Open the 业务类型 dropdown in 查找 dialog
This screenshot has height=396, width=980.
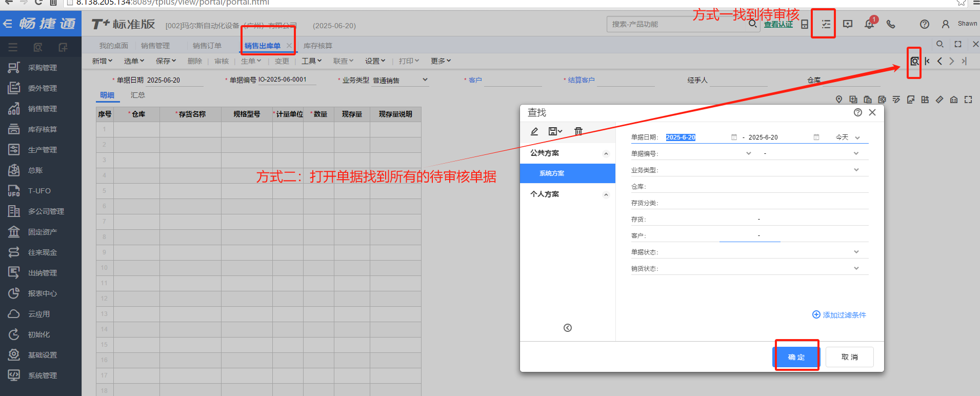856,170
